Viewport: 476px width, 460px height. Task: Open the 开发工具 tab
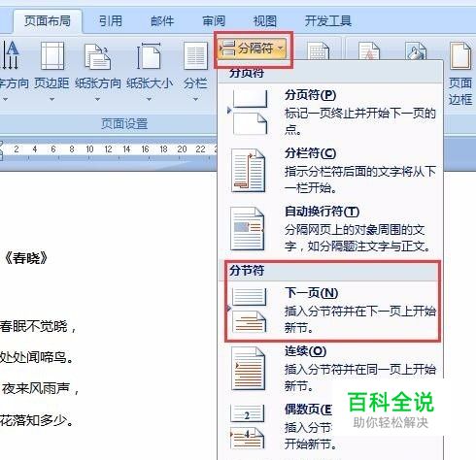(x=327, y=21)
